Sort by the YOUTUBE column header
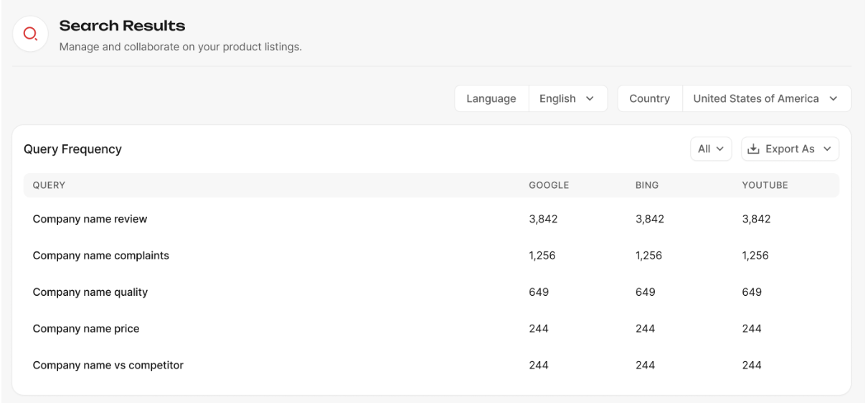The width and height of the screenshot is (868, 405). 765,185
